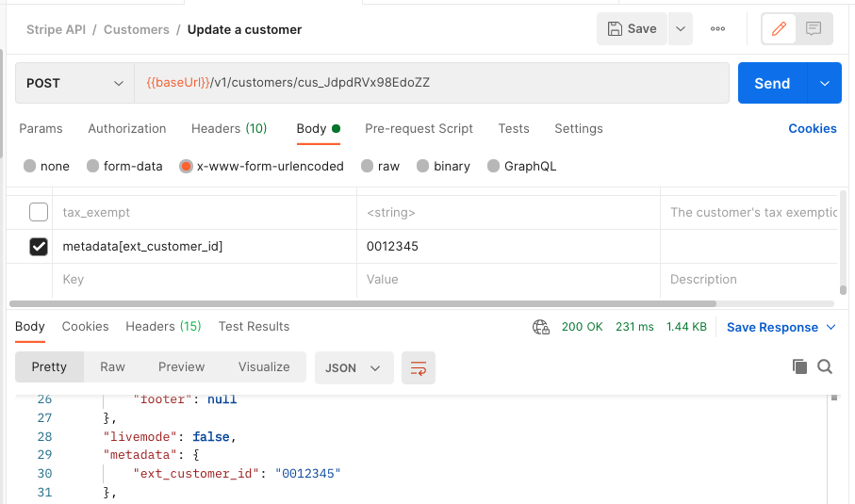
Task: Open the response Body tab
Action: point(29,326)
